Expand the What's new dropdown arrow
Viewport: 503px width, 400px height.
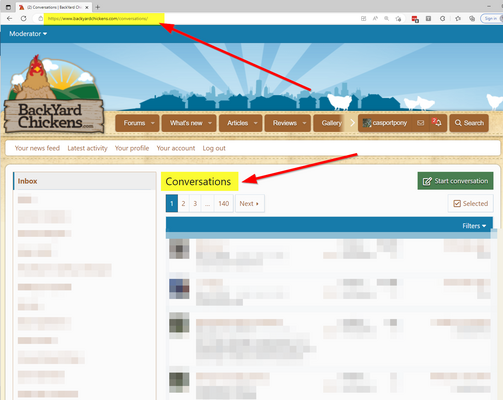click(210, 123)
